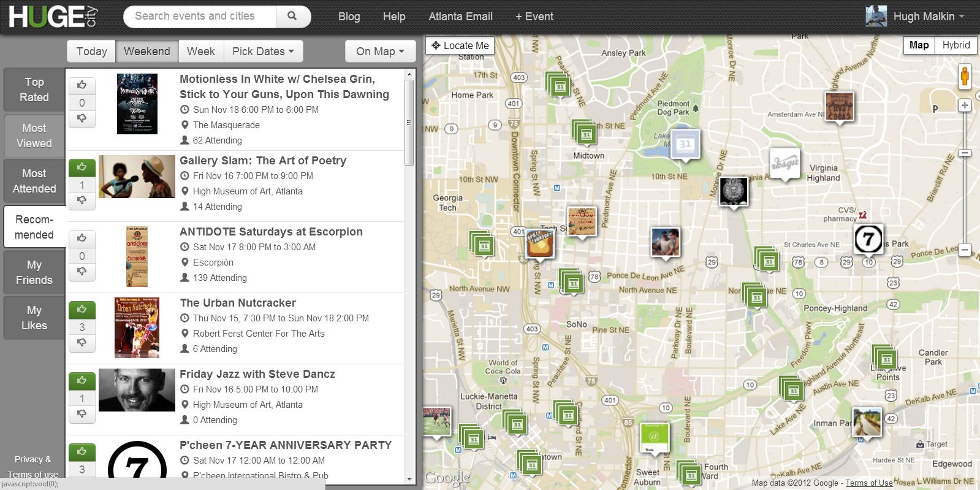
Task: Open the ANTIDOTE Saturdays flyer thumbnail
Action: 137,257
